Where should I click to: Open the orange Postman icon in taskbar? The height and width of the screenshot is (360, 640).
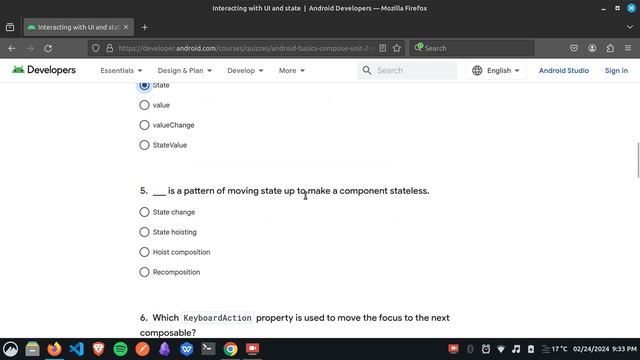pyautogui.click(x=142, y=349)
